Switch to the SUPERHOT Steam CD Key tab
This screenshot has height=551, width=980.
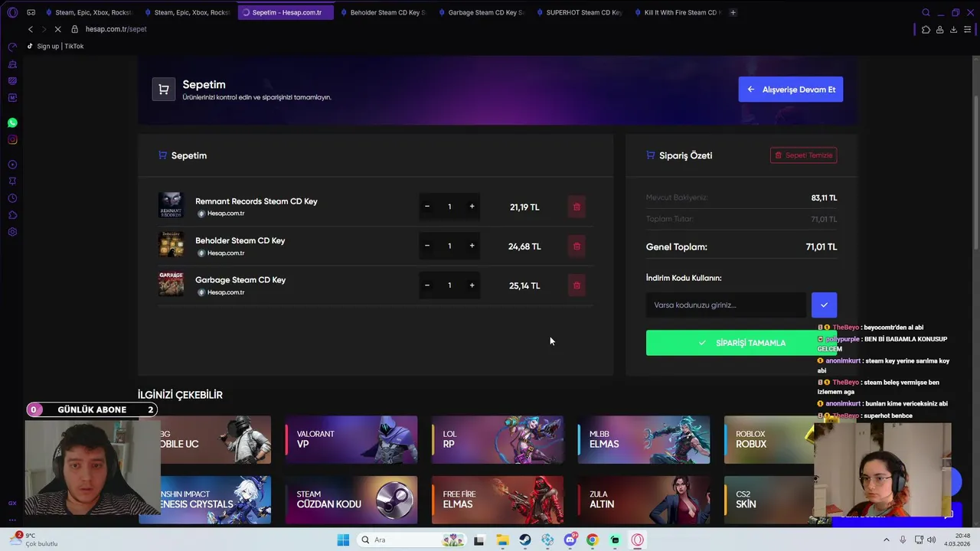579,12
